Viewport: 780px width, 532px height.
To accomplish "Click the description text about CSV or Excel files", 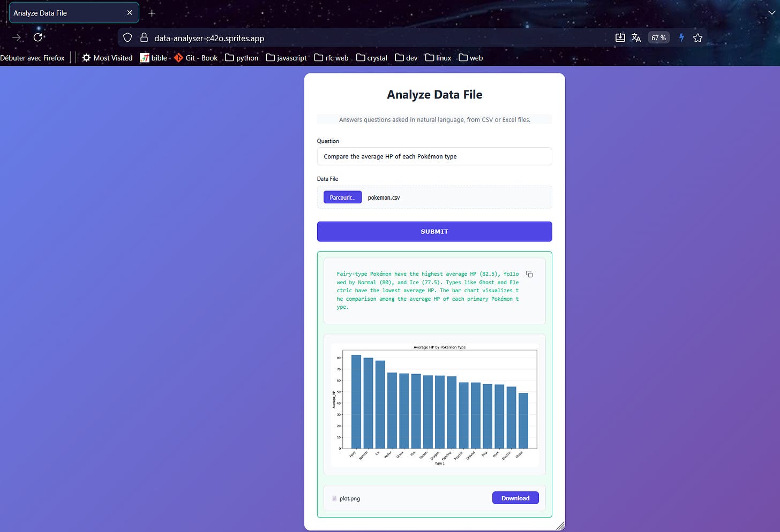I will coord(434,120).
